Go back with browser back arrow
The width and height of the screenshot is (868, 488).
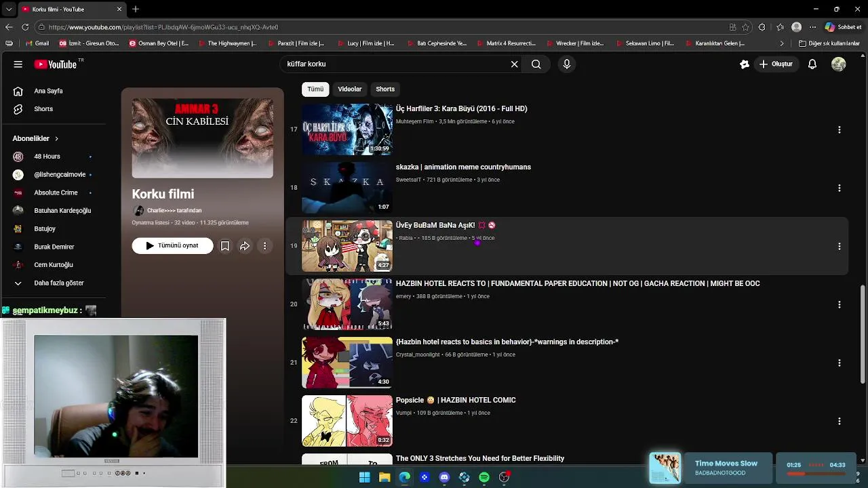pyautogui.click(x=9, y=27)
